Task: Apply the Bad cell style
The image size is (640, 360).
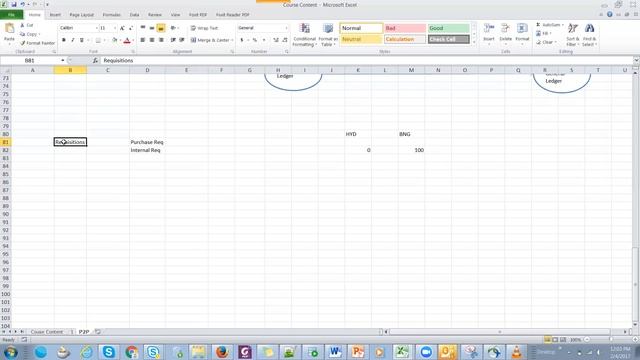Action: [405, 28]
